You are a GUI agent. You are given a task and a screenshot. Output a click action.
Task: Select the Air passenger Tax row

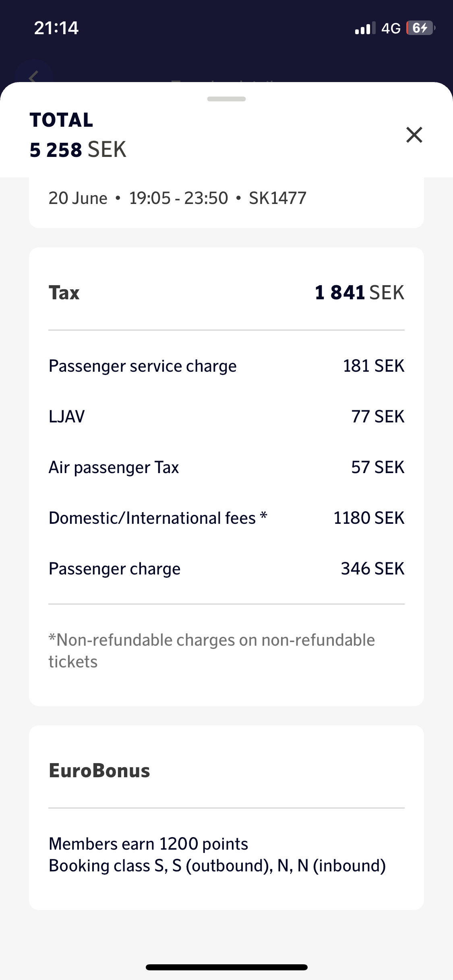226,467
